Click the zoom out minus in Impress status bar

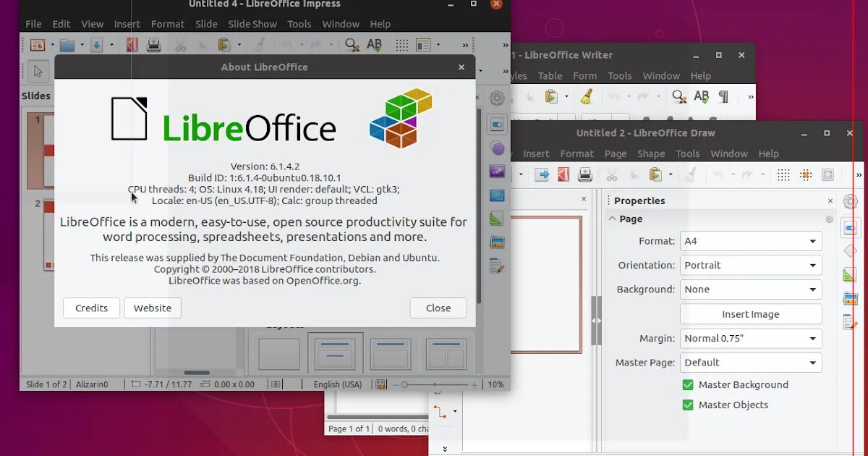coord(396,384)
